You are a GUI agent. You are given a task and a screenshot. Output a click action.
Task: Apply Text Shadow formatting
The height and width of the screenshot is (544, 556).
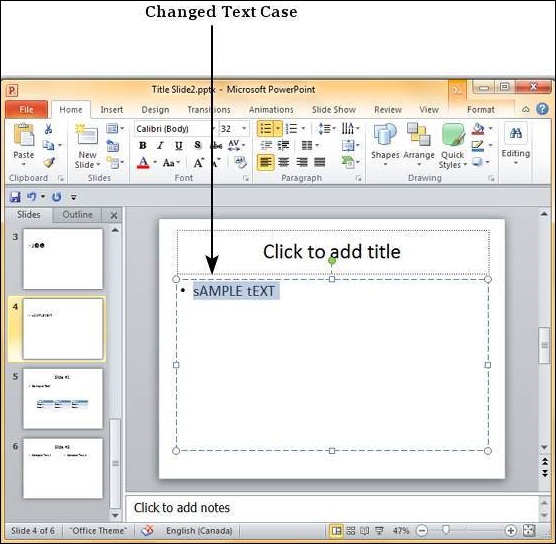pyautogui.click(x=198, y=145)
